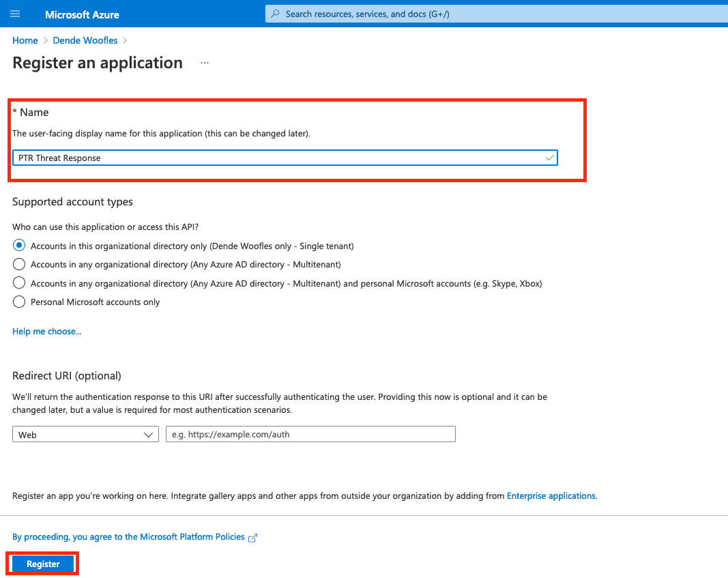728x578 pixels.
Task: Open Enterprise applications link
Action: [x=551, y=496]
